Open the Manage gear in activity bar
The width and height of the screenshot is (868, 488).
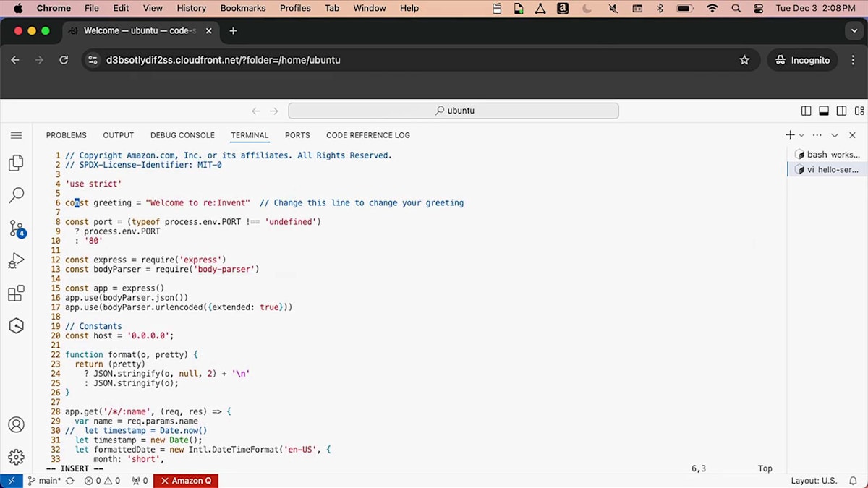click(x=16, y=457)
